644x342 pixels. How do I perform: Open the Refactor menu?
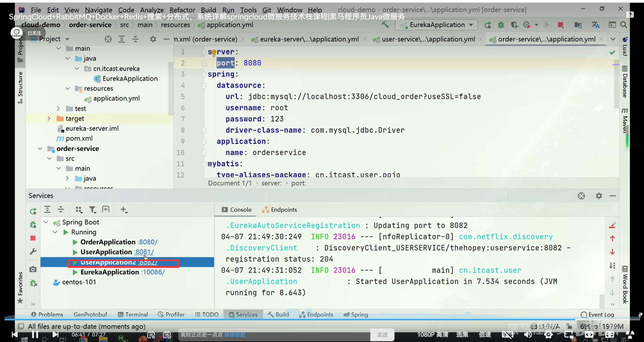(182, 10)
